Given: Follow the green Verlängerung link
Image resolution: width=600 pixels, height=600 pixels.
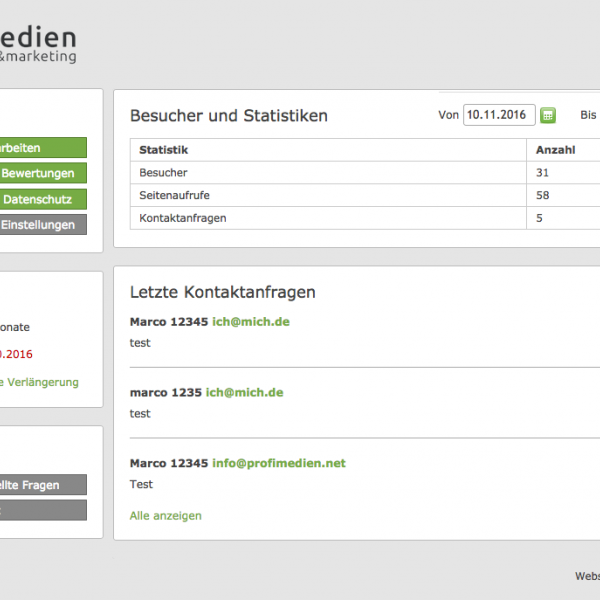Looking at the screenshot, I should pyautogui.click(x=40, y=382).
